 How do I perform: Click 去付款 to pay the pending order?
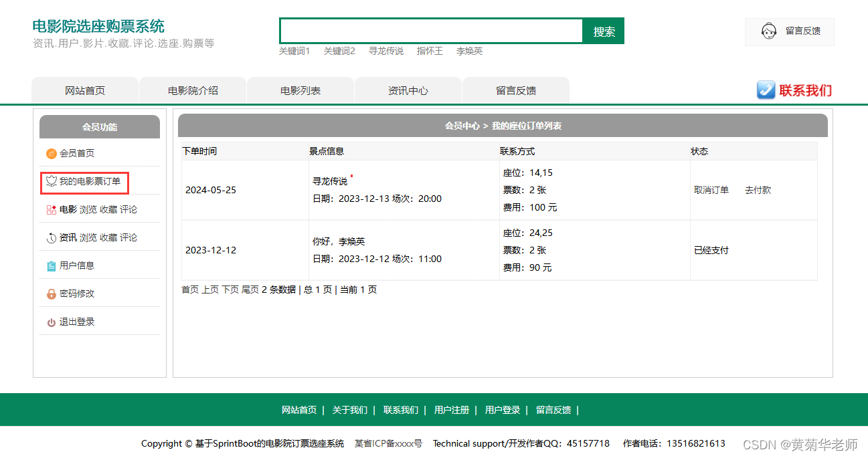click(757, 190)
